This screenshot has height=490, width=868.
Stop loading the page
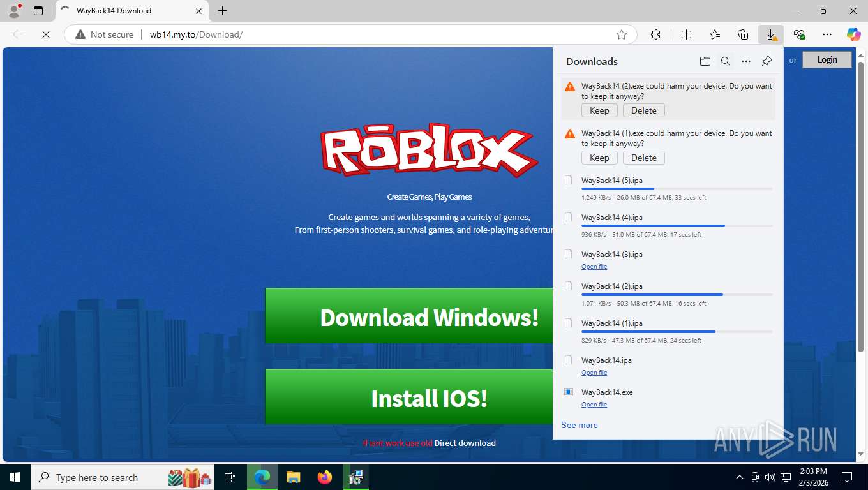pyautogui.click(x=46, y=34)
